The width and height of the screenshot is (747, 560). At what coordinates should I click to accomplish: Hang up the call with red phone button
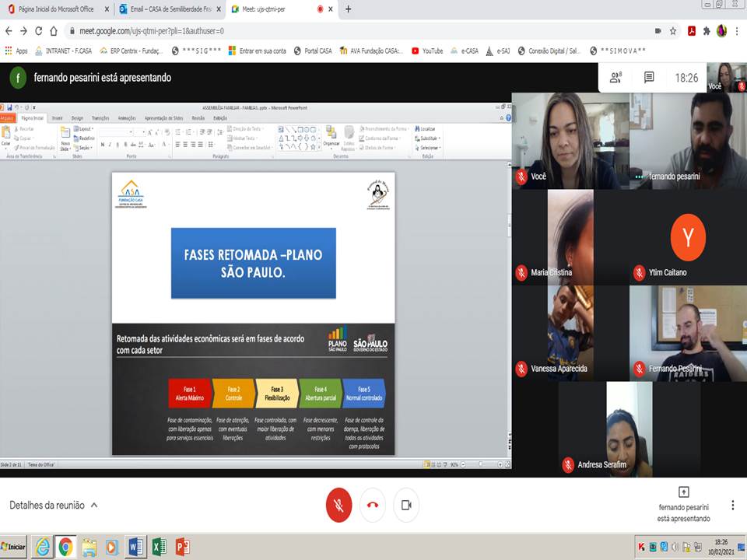tap(373, 505)
